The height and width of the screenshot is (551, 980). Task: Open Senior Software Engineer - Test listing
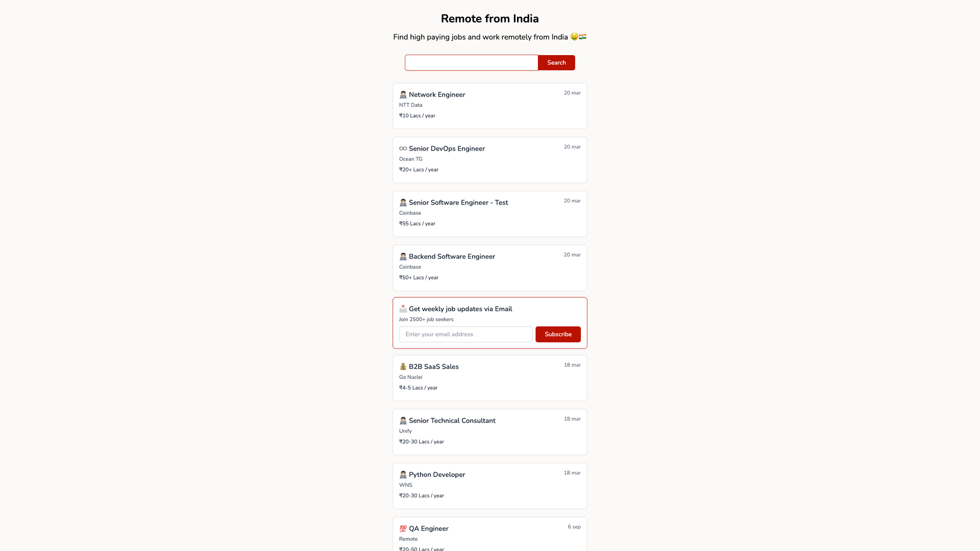point(458,203)
